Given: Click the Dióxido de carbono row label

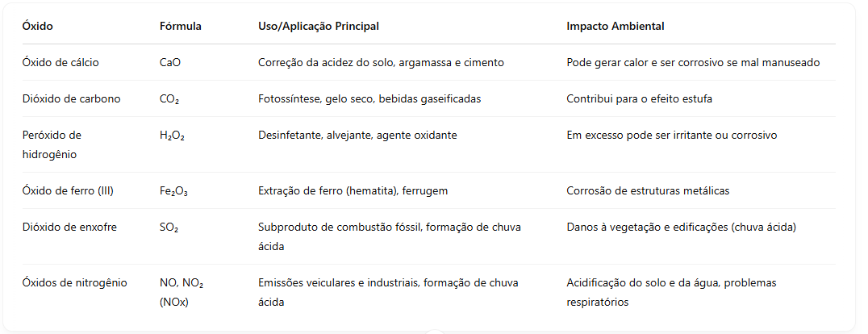Looking at the screenshot, I should tap(72, 98).
